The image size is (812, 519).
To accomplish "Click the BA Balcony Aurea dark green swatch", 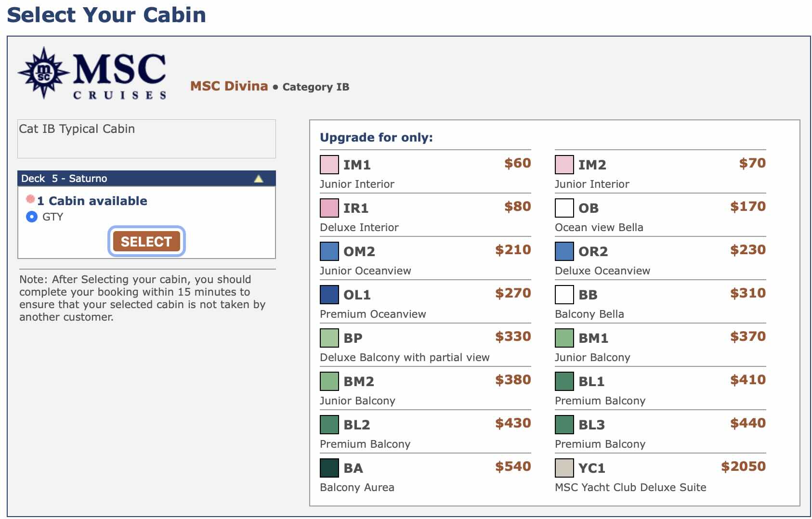I will tap(329, 468).
